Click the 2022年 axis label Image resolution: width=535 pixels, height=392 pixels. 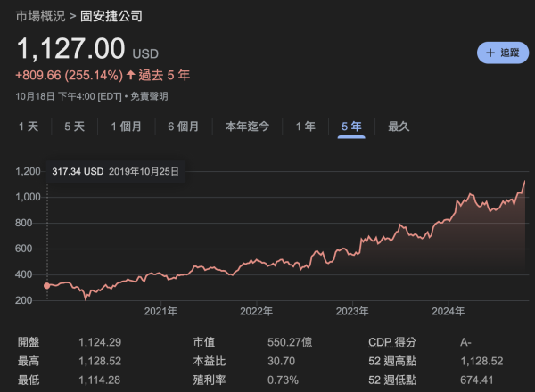257,311
